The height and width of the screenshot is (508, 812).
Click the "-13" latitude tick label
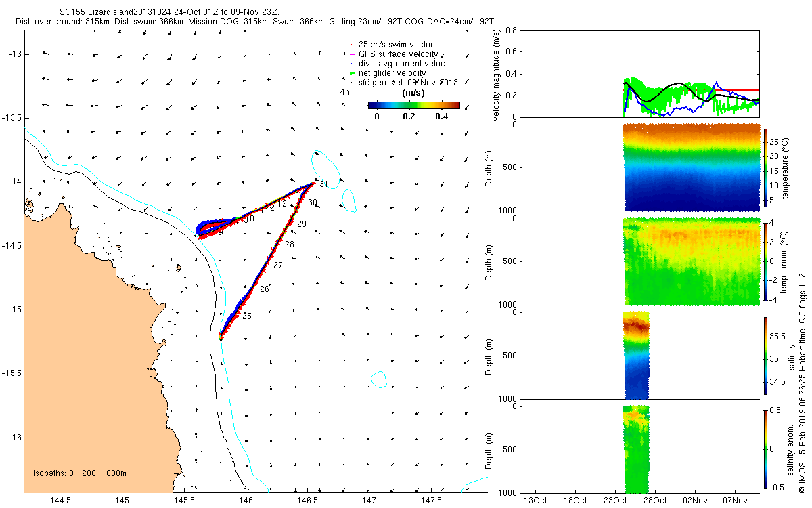pos(14,54)
